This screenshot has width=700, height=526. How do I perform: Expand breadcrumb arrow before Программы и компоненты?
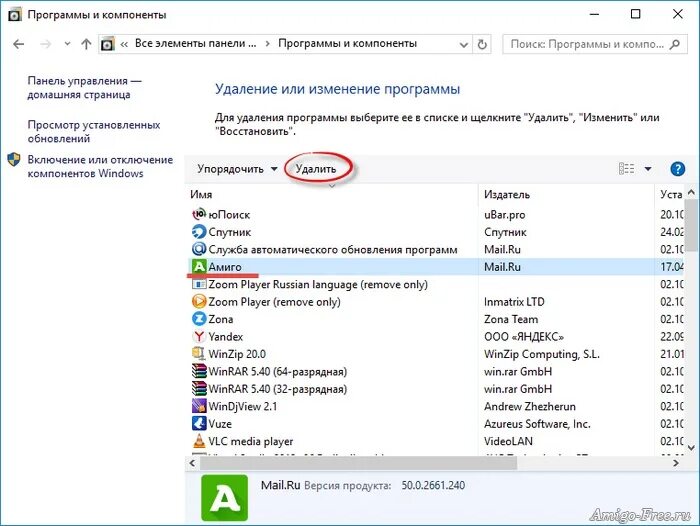point(267,44)
